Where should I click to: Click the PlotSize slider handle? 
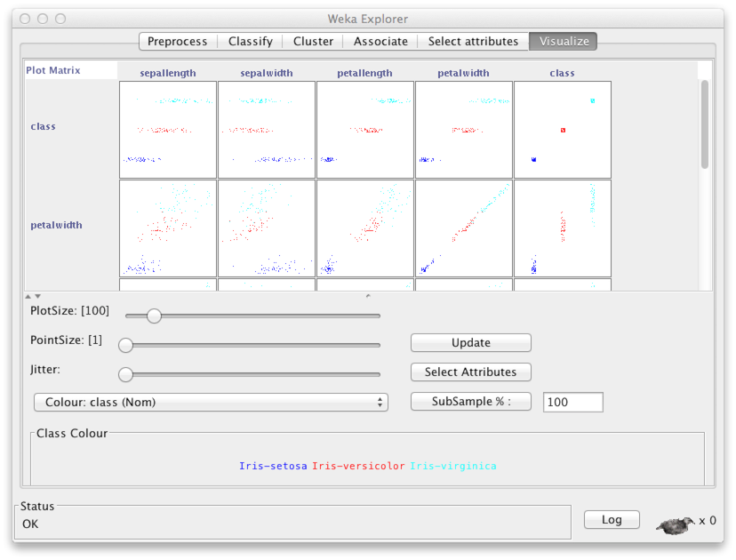point(154,316)
